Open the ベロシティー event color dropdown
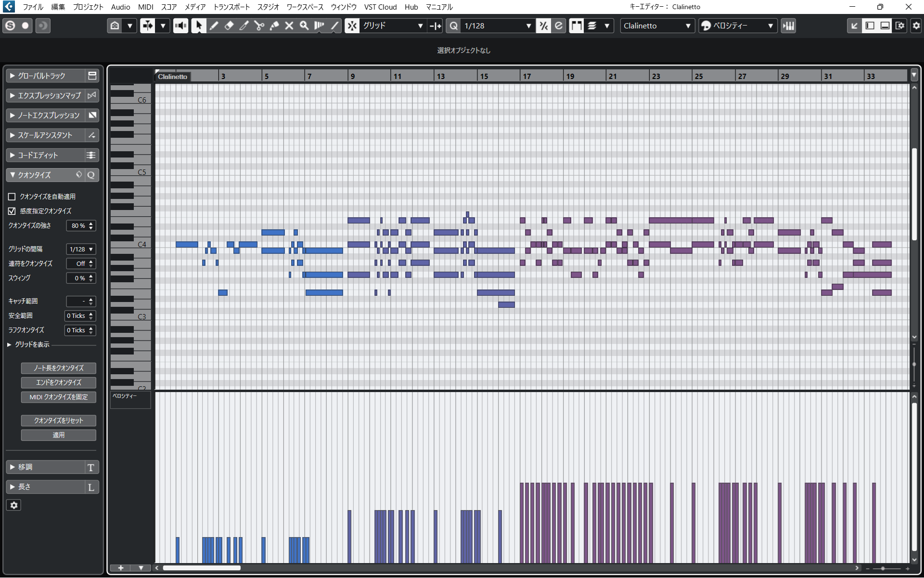 click(x=738, y=26)
